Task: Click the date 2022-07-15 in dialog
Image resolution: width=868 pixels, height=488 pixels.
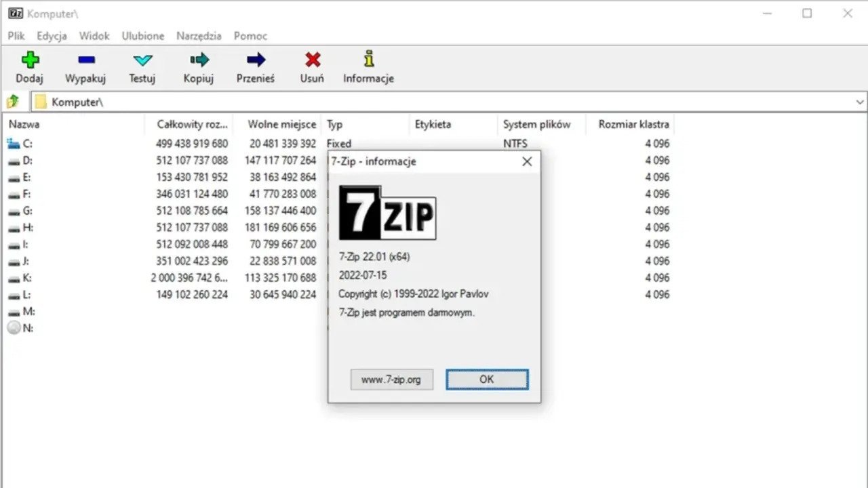Action: click(363, 276)
